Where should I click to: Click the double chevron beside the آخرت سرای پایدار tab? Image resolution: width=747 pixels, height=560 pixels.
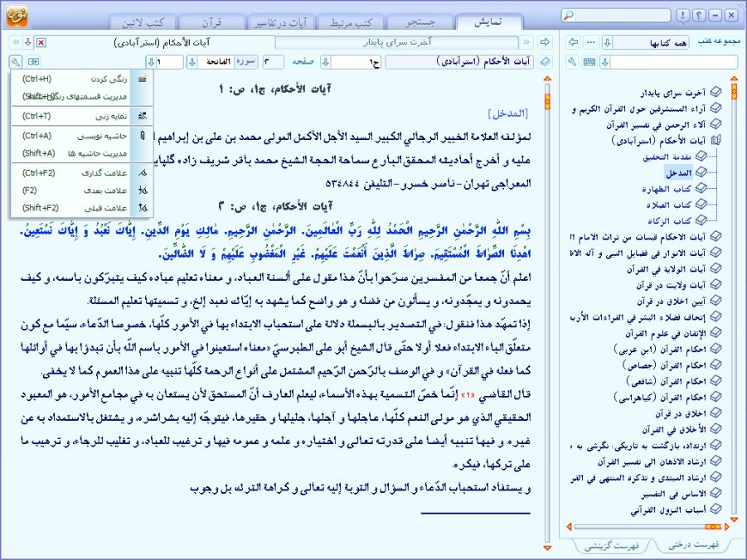click(526, 42)
